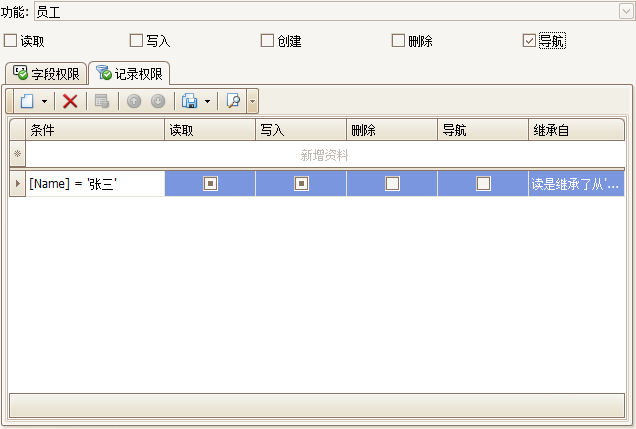Screen dimensions: 636x429
Task: Click the search/preview magnifier icon
Action: [233, 101]
